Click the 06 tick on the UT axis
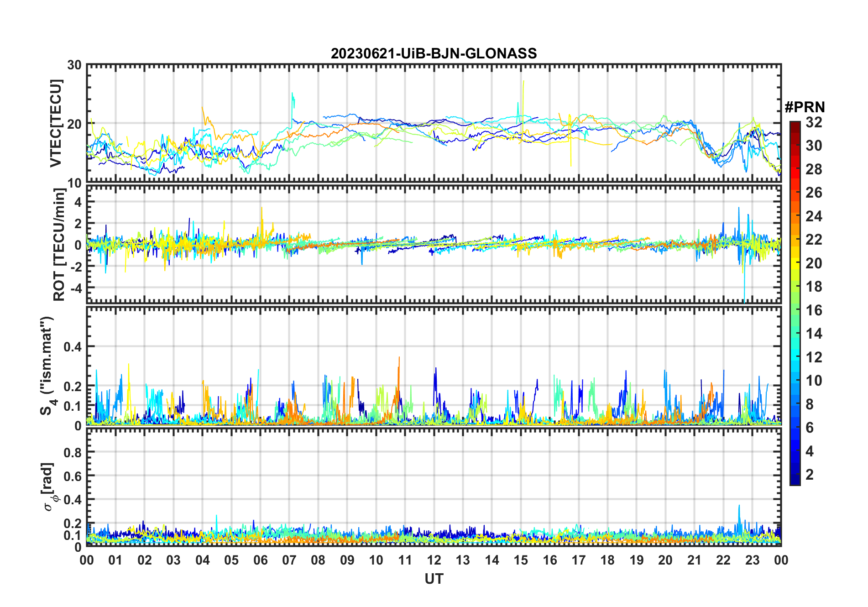 click(260, 560)
